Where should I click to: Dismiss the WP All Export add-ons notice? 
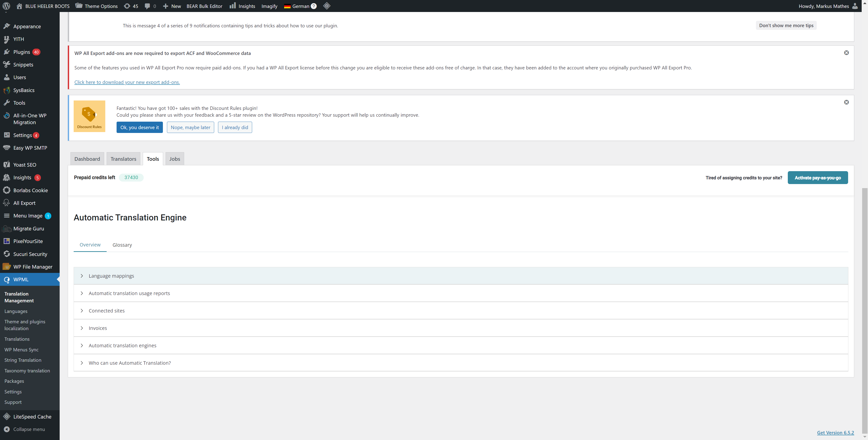846,53
